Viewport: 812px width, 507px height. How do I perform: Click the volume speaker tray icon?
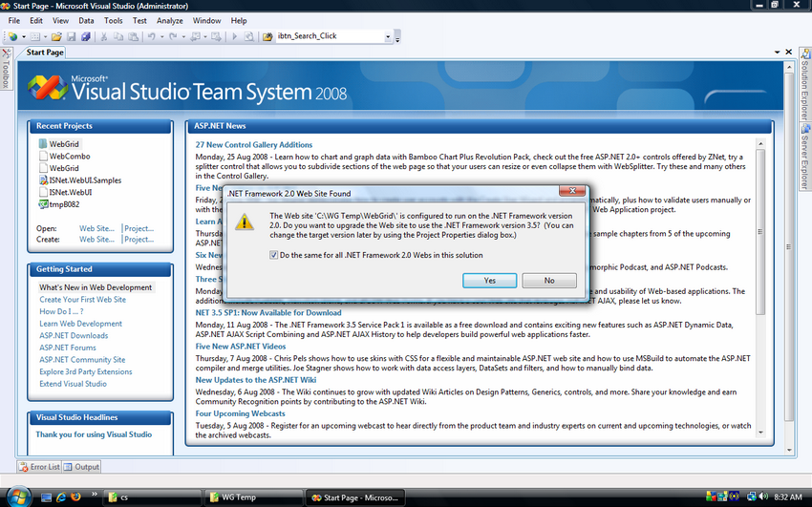[763, 497]
